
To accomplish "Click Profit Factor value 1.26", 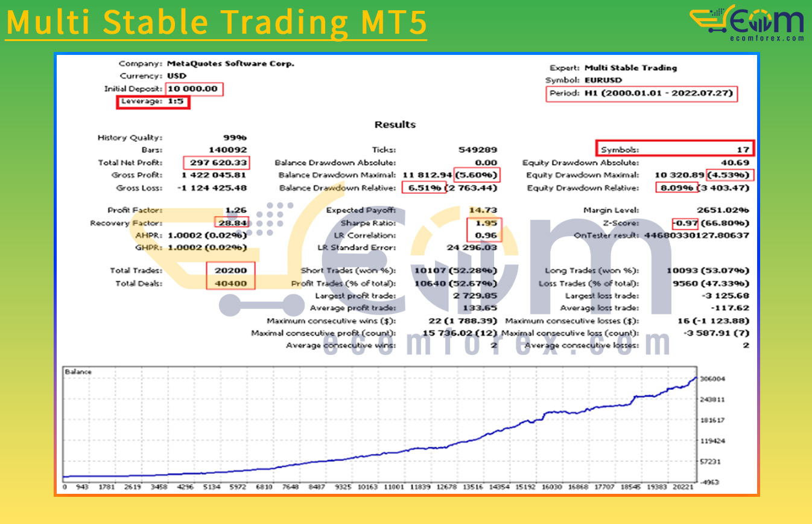I will coord(236,210).
